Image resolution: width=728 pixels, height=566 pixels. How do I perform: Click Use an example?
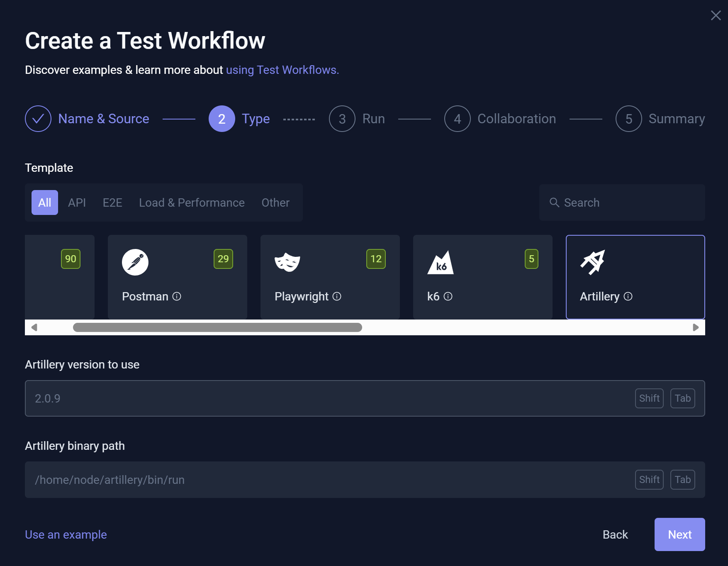tap(66, 534)
